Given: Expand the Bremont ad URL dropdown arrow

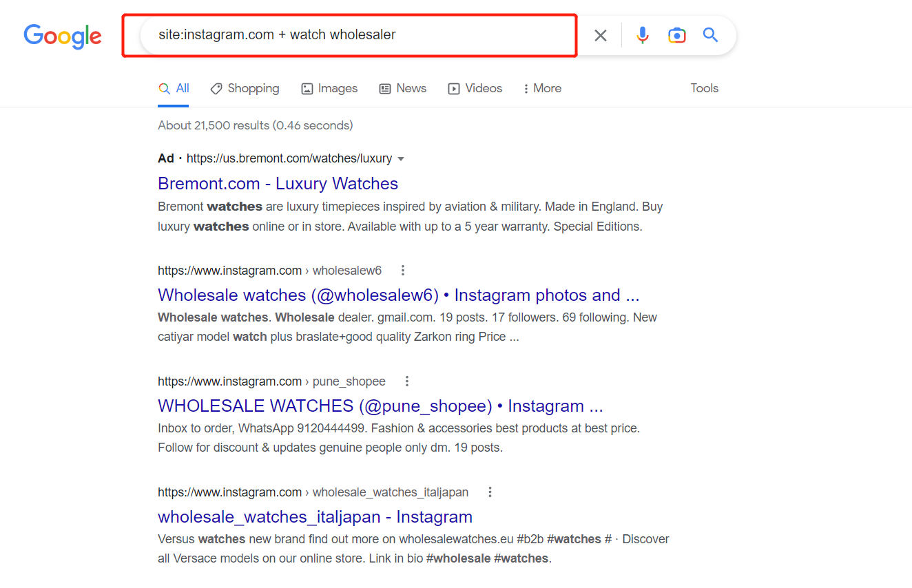Looking at the screenshot, I should [401, 159].
